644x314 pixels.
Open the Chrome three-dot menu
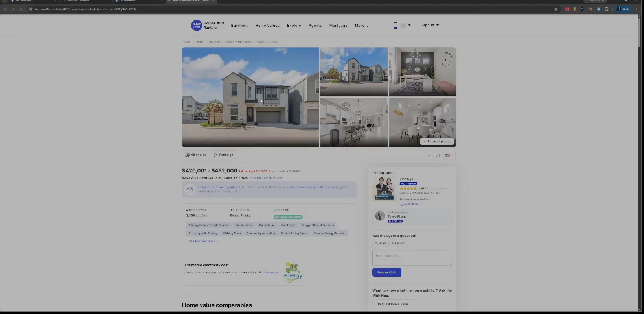(636, 9)
